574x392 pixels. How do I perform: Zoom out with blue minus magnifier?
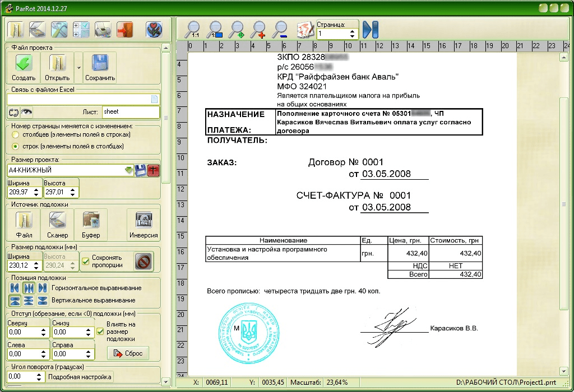coord(281,30)
